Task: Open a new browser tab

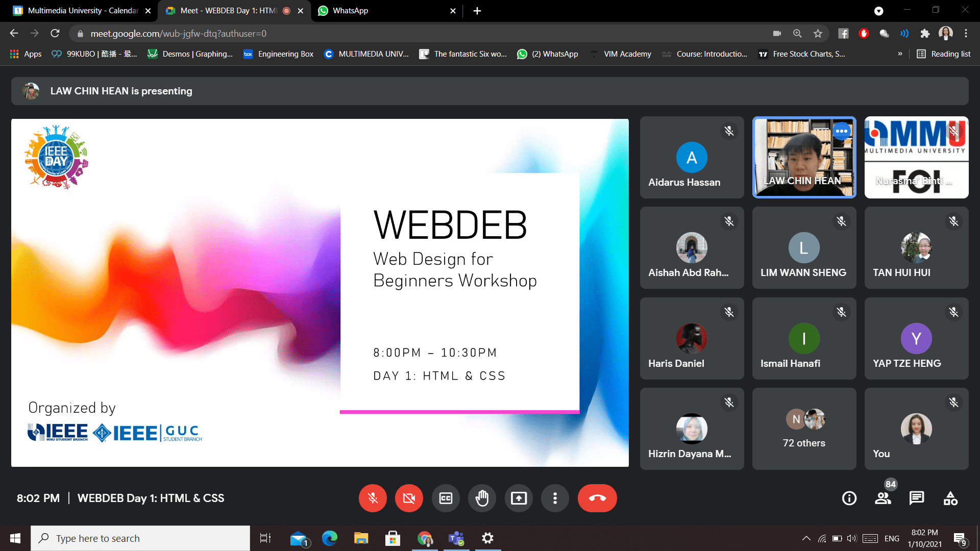Action: click(477, 11)
